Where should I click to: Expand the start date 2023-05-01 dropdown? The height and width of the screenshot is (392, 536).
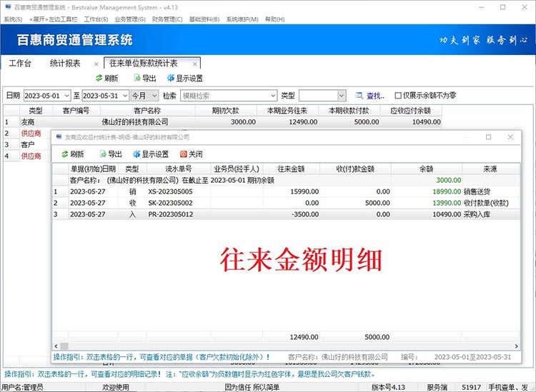[x=67, y=96]
